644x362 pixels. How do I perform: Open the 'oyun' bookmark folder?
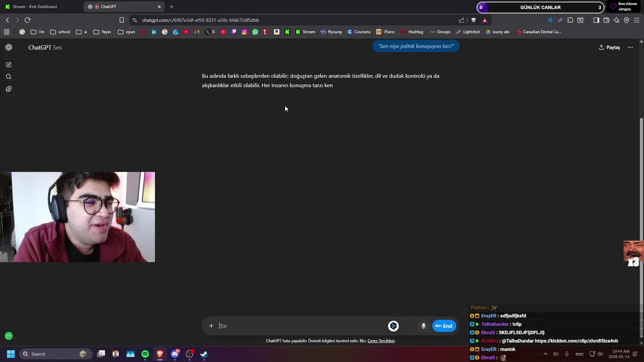pyautogui.click(x=126, y=32)
